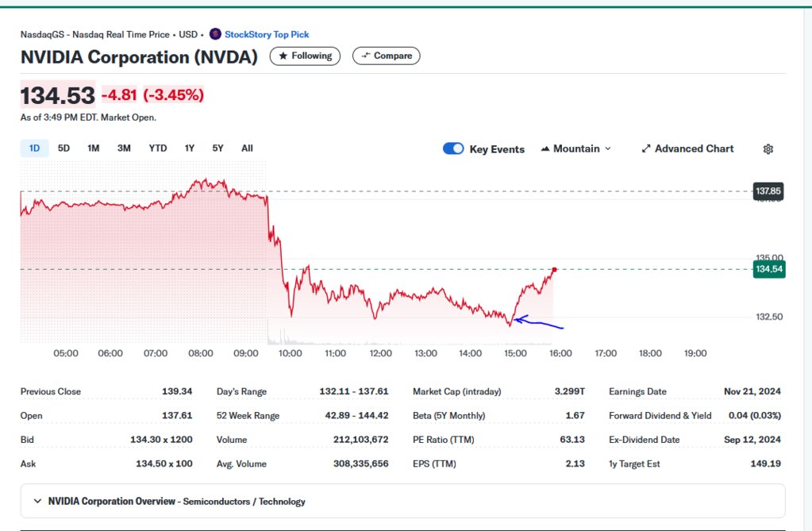
Task: Click the 137.85 previous close price label
Action: 768,191
